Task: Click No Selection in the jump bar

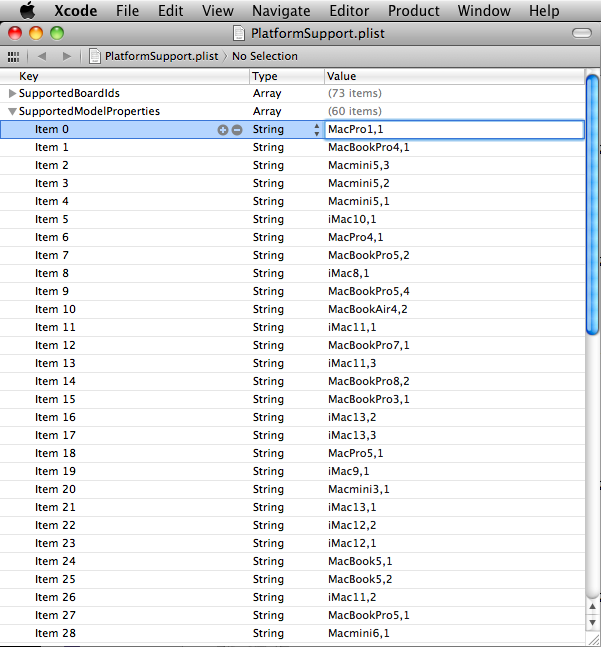Action: (x=265, y=56)
